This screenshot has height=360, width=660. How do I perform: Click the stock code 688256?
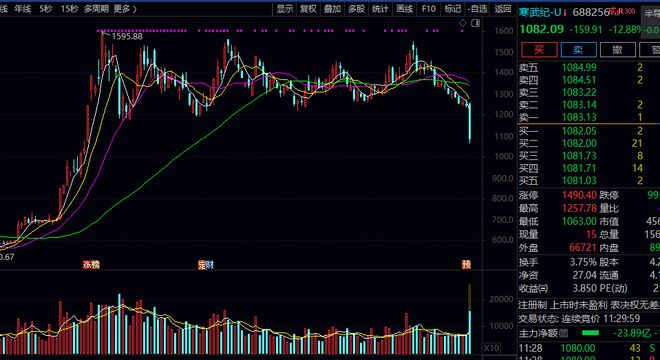pos(590,12)
